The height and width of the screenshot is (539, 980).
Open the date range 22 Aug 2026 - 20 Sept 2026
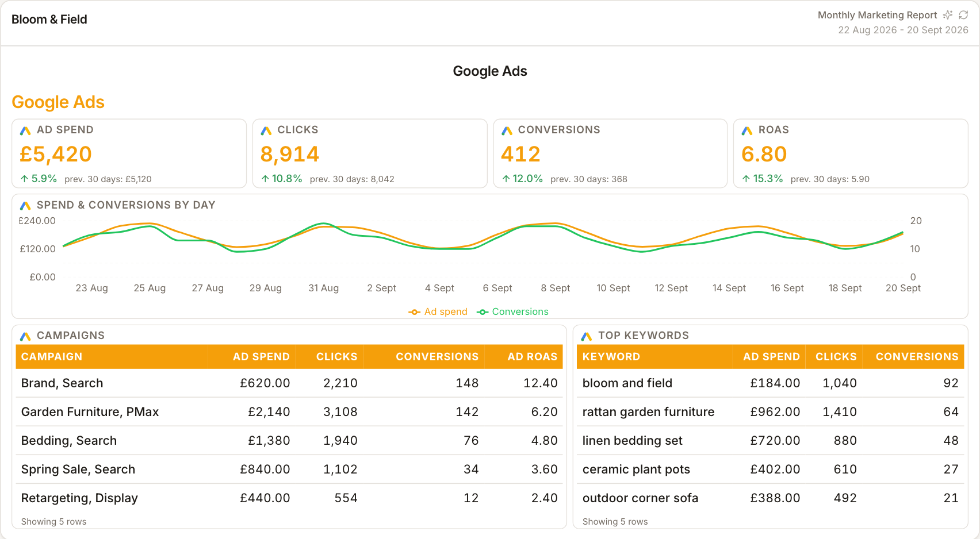[x=903, y=30]
